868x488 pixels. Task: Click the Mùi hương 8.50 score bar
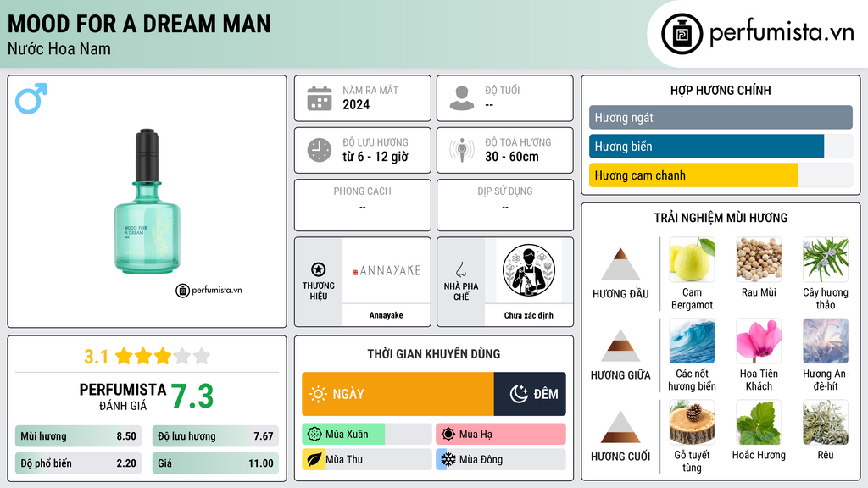click(79, 436)
